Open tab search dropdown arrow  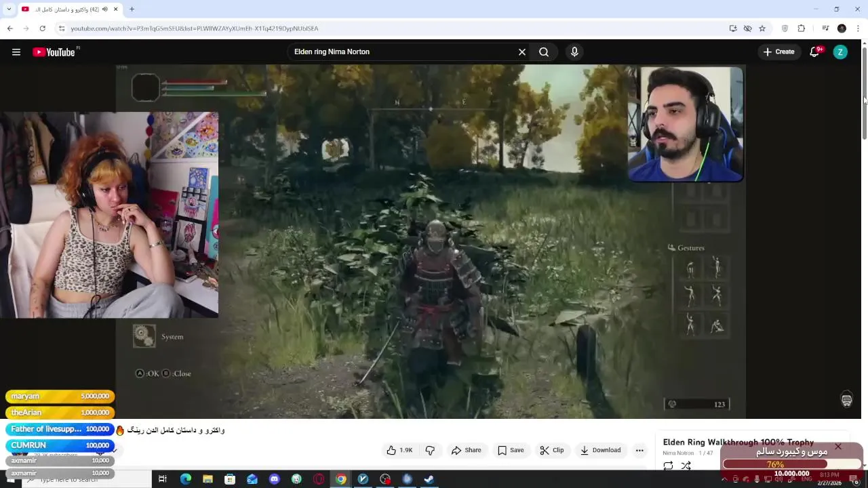(9, 9)
